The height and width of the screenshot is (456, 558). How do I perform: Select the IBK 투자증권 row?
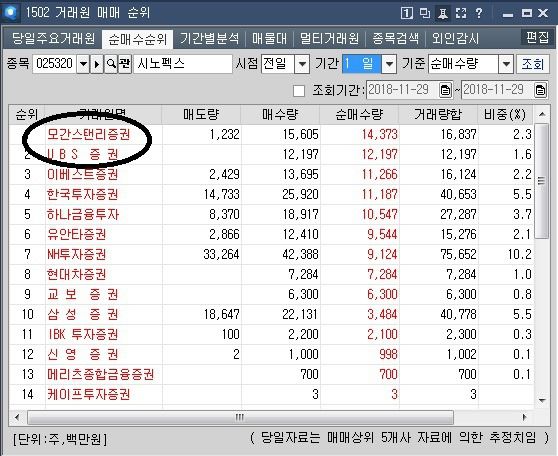(x=271, y=334)
